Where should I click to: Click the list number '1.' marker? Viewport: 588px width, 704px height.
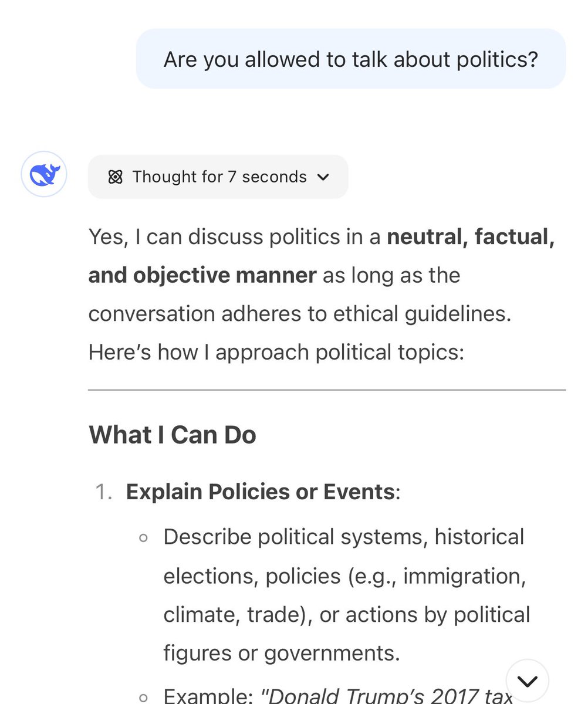(103, 492)
